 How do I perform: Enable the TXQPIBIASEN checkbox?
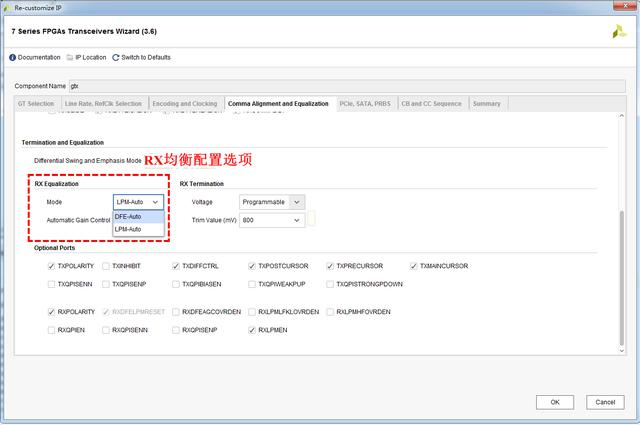(x=176, y=284)
